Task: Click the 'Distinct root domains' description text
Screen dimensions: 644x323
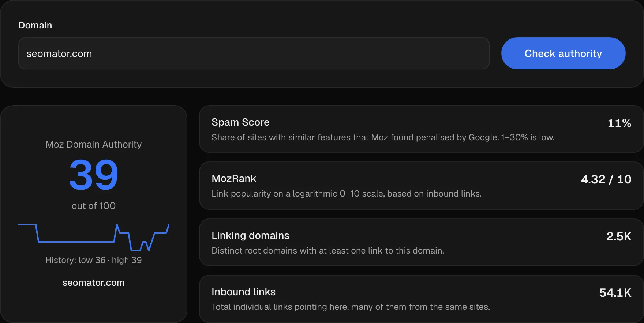Action: 328,251
